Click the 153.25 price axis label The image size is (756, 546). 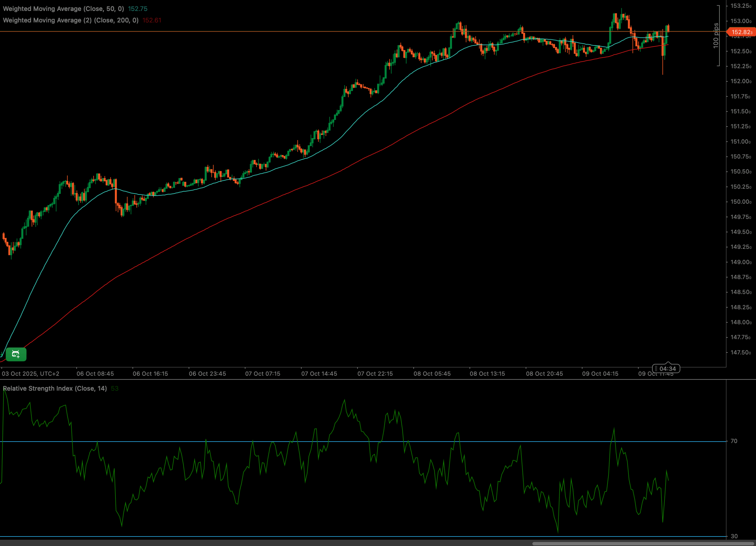pyautogui.click(x=740, y=6)
